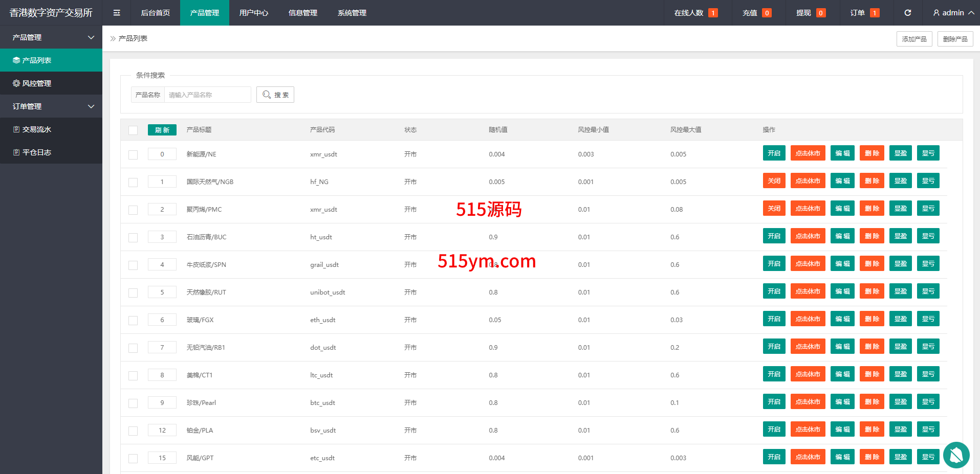Tick the checkbox for 石油沥青/BUC row
The image size is (980, 474).
133,238
